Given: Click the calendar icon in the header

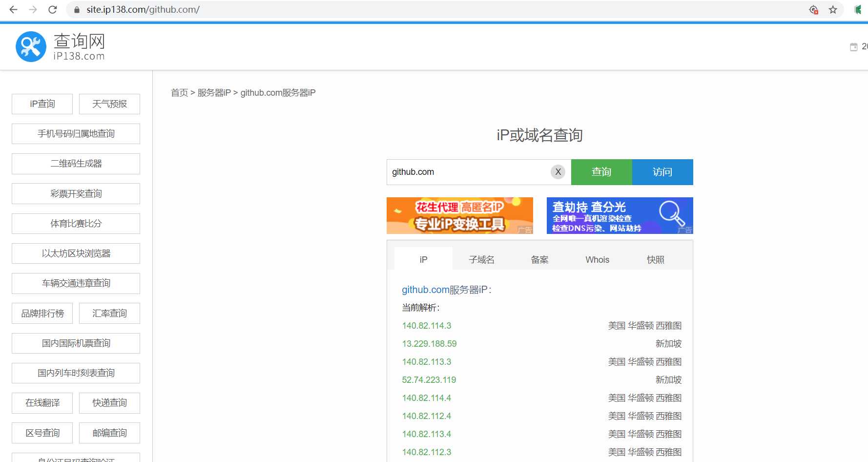Looking at the screenshot, I should click(854, 47).
